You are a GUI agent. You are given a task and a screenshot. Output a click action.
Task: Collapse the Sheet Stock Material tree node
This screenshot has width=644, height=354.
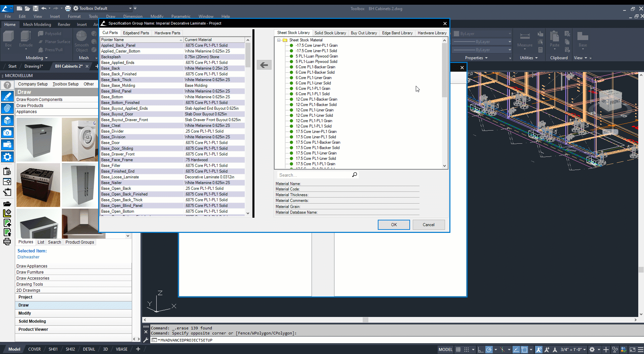(279, 40)
